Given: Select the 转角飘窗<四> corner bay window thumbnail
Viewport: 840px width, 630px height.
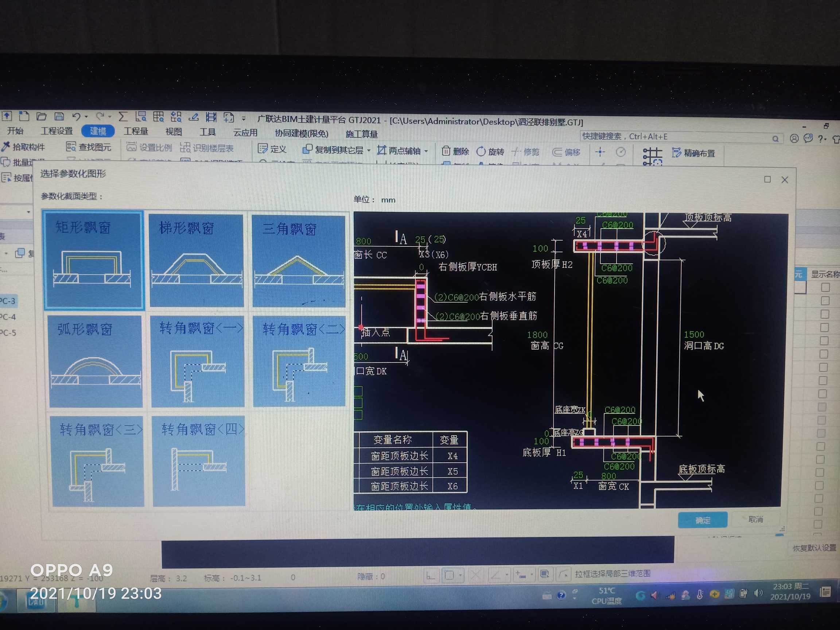Looking at the screenshot, I should [199, 460].
